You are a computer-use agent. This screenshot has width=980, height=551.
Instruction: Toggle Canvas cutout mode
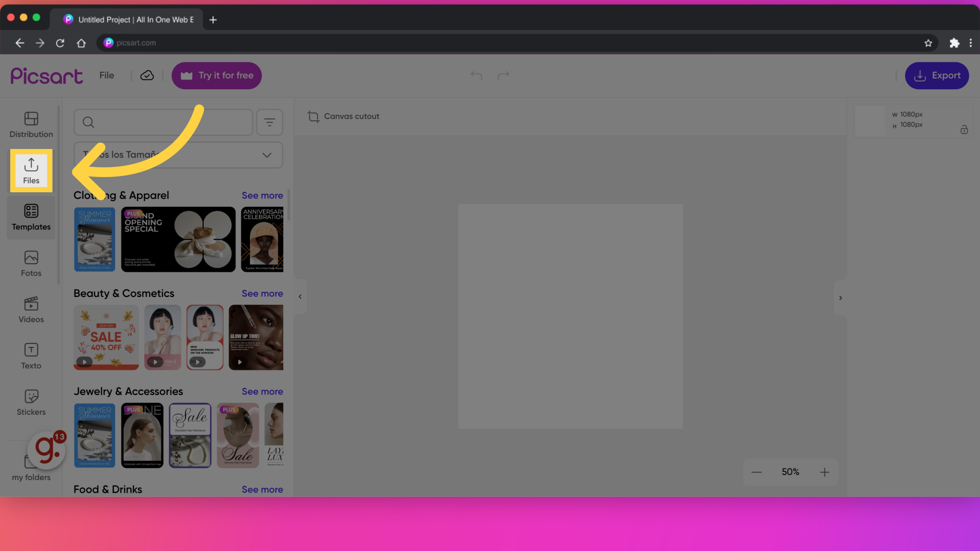tap(344, 116)
